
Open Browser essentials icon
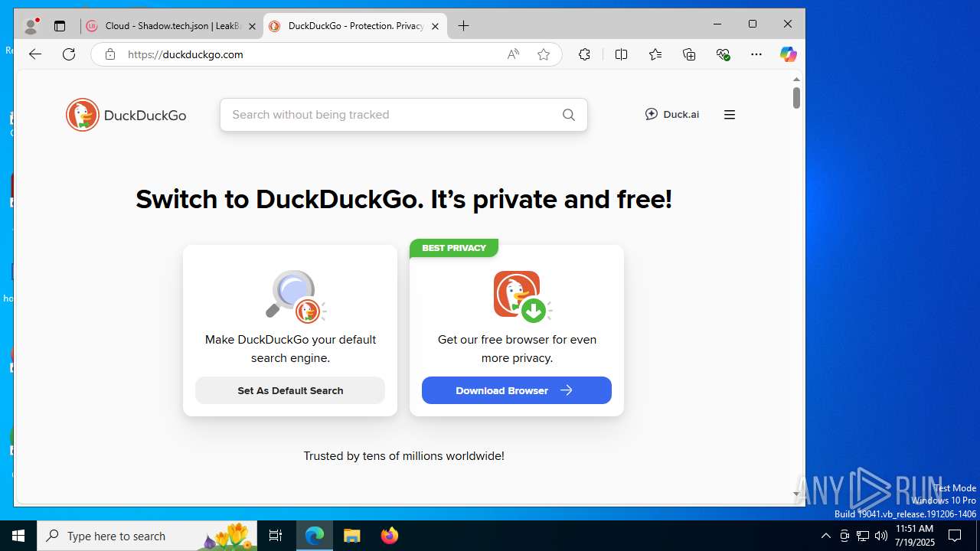[x=723, y=54]
